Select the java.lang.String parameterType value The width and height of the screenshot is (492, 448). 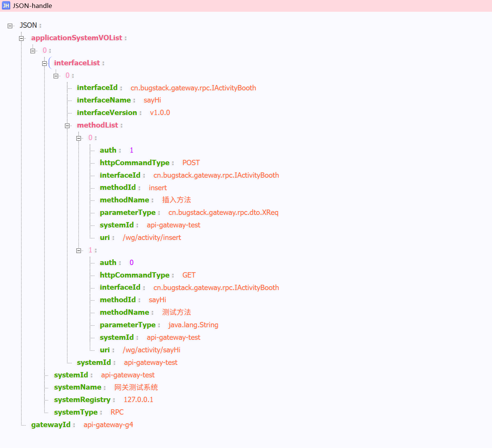pyautogui.click(x=193, y=325)
